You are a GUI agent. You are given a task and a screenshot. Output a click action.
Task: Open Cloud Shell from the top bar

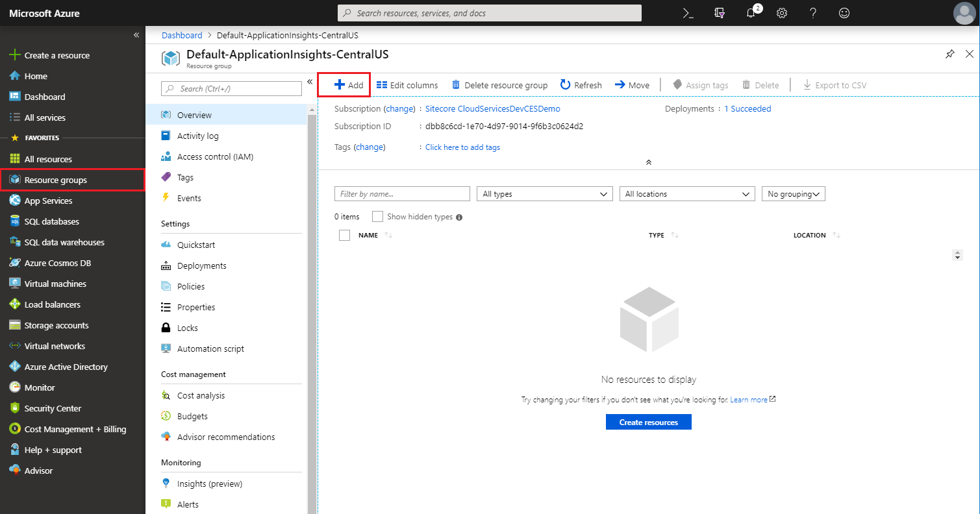[688, 13]
